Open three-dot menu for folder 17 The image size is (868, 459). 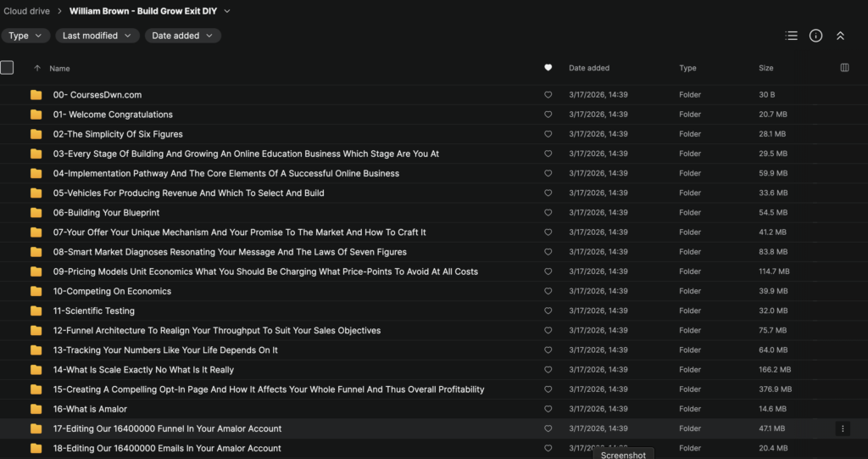point(842,428)
